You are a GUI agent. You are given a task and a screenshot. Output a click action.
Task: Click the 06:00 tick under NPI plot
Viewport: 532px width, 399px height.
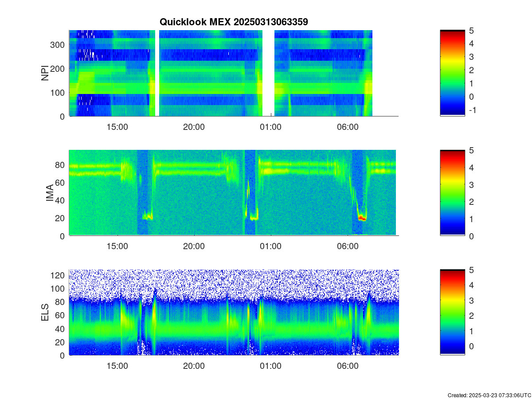(348, 127)
